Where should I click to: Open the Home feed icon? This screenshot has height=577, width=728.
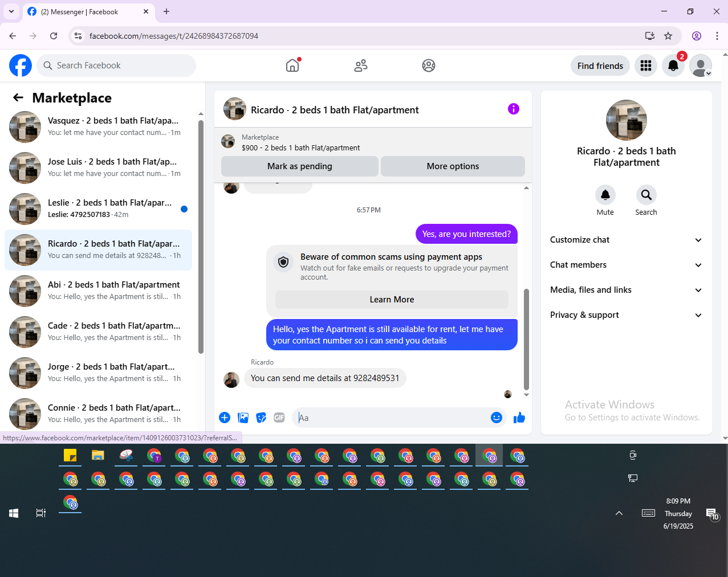pyautogui.click(x=292, y=66)
